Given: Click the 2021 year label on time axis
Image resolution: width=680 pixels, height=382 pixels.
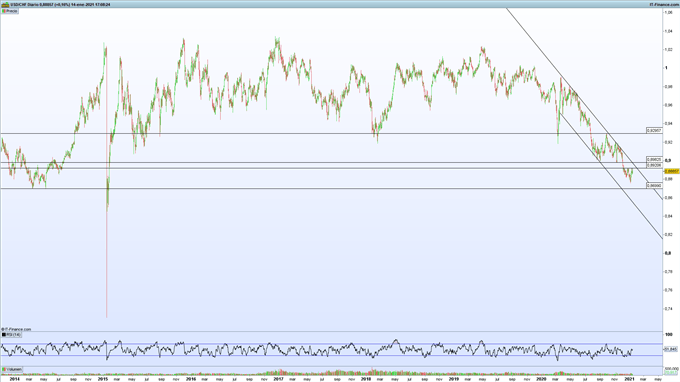Looking at the screenshot, I should [629, 379].
